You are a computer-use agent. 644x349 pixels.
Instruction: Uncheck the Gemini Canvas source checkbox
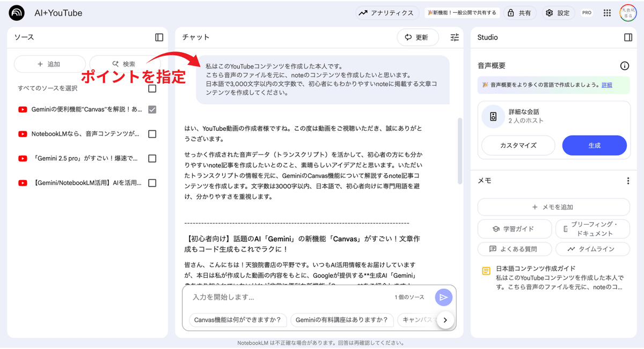pyautogui.click(x=152, y=109)
